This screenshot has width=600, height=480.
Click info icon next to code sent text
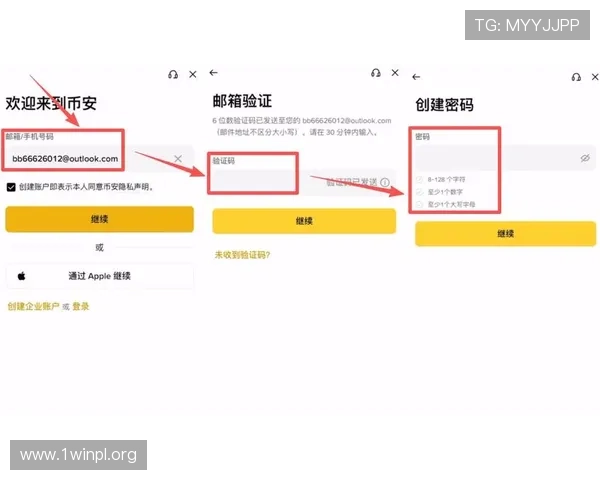click(x=385, y=182)
